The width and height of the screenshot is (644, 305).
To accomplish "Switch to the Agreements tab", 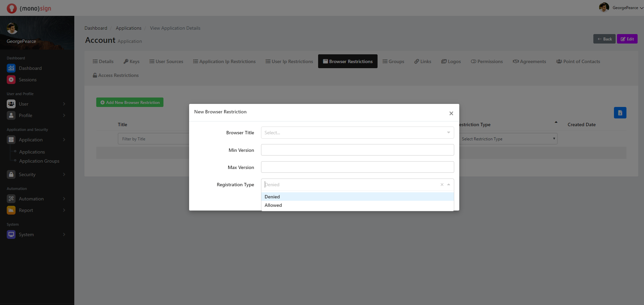I will pyautogui.click(x=529, y=61).
